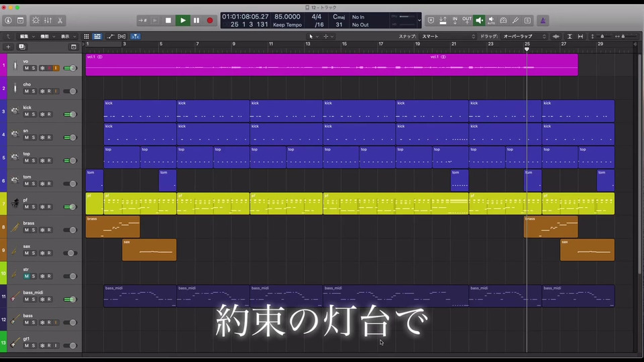
Task: Adjust the vo track volume slider
Action: (70, 68)
